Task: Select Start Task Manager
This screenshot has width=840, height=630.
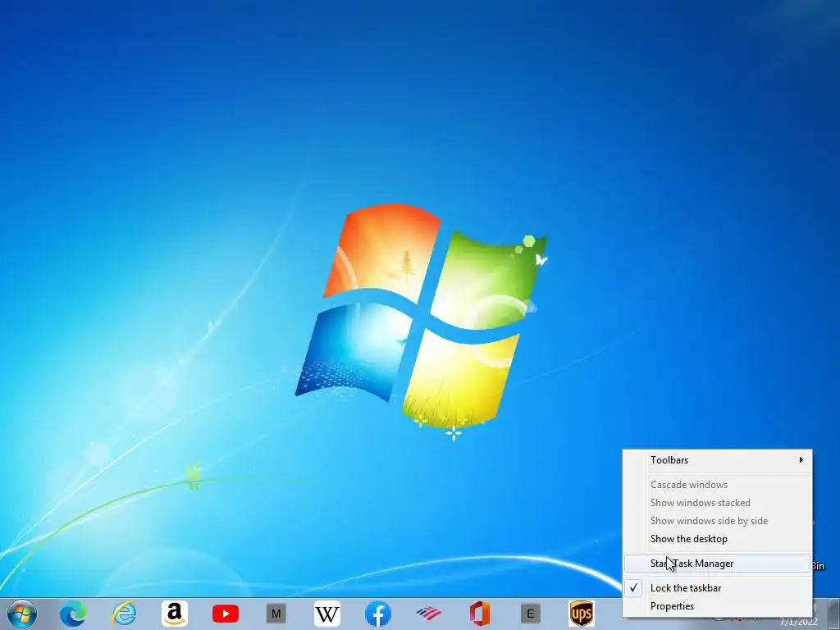Action: [x=717, y=564]
